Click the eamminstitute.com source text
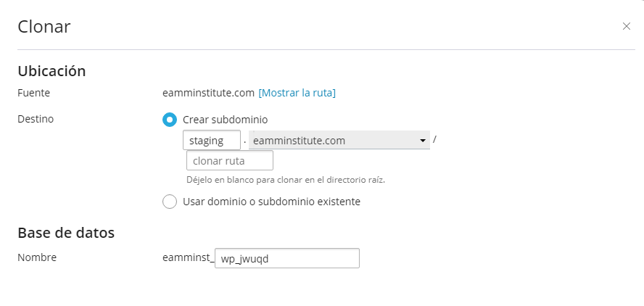Viewport: 644px width, 306px height. click(x=209, y=94)
